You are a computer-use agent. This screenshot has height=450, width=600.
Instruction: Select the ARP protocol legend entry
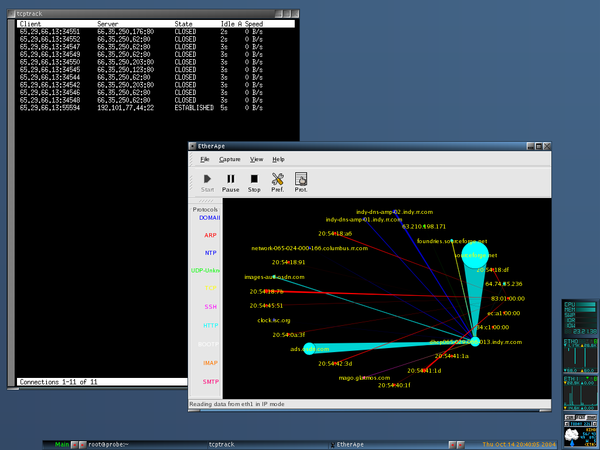tap(210, 235)
